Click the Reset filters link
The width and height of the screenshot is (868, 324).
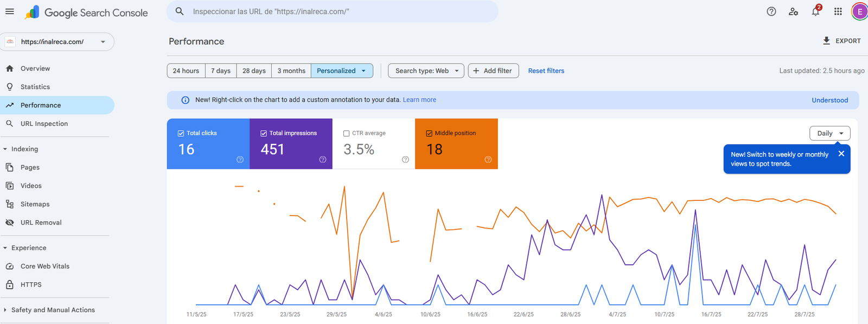pyautogui.click(x=546, y=71)
